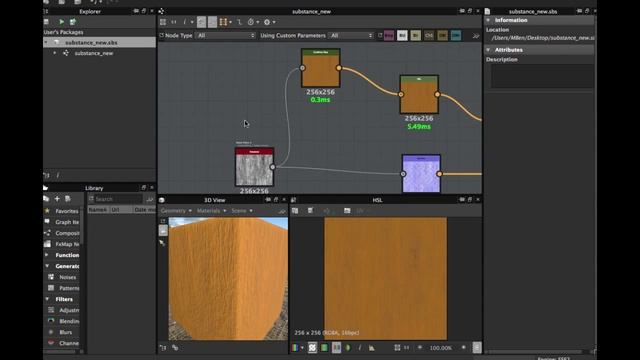
Task: Click the info icon in graph toolbar
Action: coord(184,22)
